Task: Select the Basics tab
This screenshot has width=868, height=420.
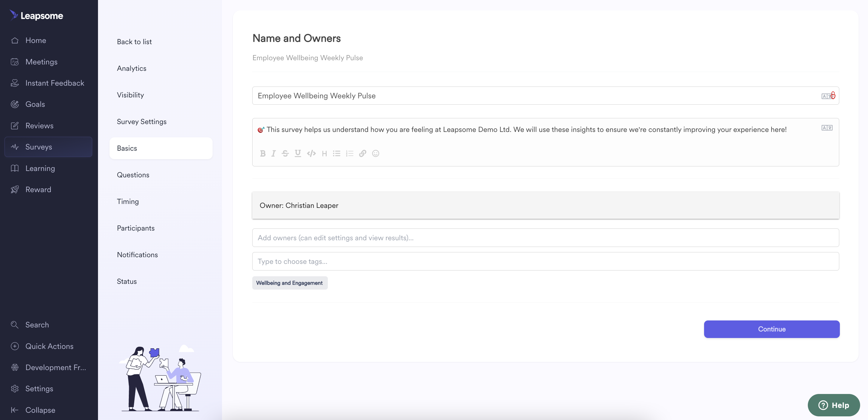Action: [161, 148]
